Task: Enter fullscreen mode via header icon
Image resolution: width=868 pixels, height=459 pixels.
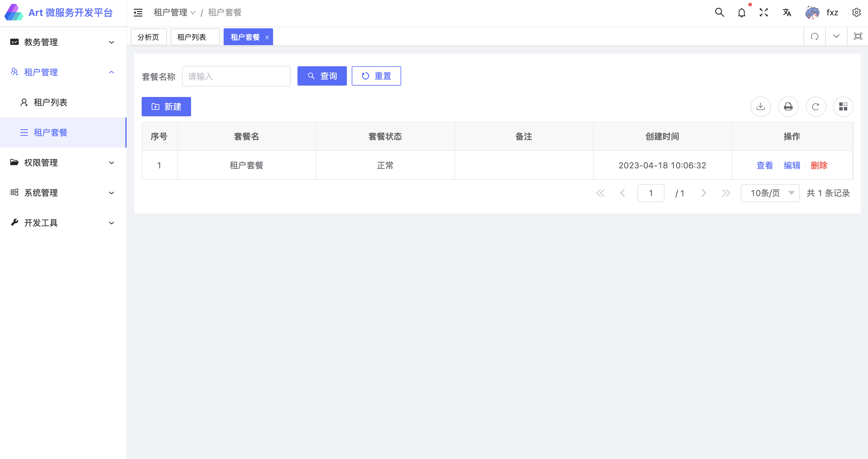Action: tap(763, 12)
